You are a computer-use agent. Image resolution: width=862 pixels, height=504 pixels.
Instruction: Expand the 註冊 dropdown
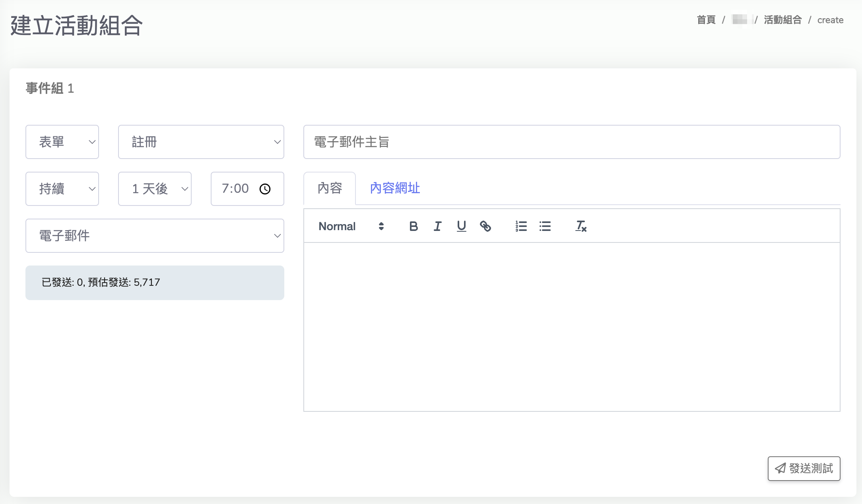tap(201, 142)
